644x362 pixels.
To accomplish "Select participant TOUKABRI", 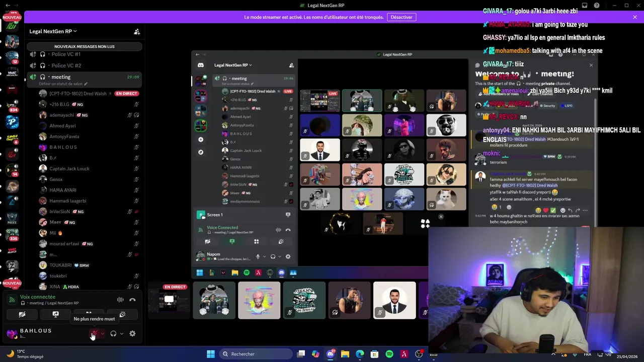I will (90, 265).
